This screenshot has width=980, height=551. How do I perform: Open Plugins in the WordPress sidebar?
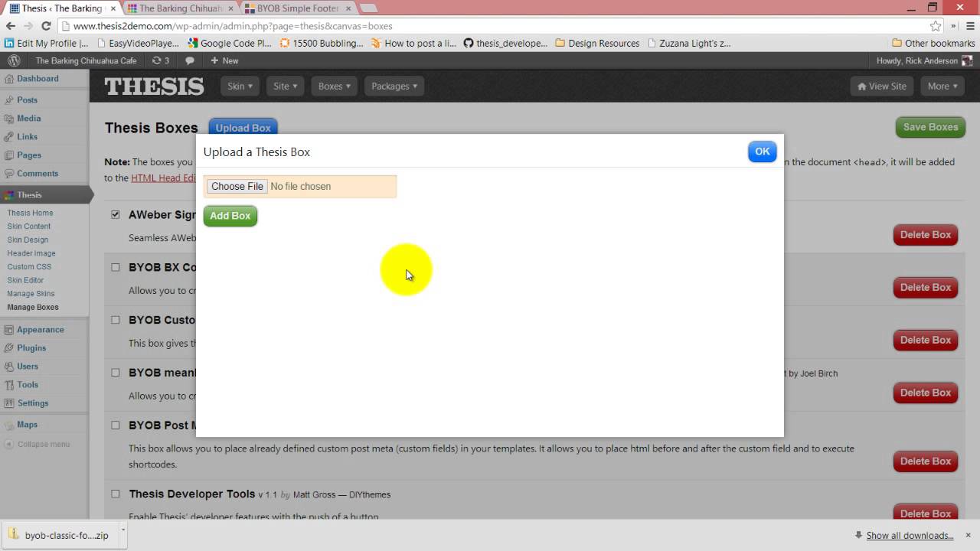pos(31,348)
